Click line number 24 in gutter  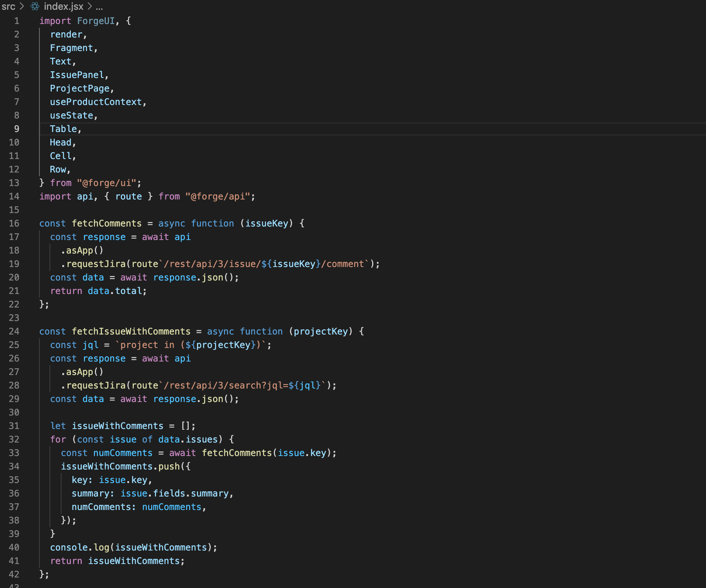point(14,331)
